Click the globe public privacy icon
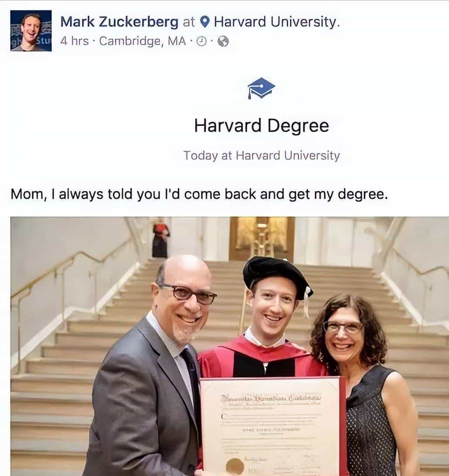Image resolution: width=449 pixels, height=476 pixels. (x=223, y=42)
